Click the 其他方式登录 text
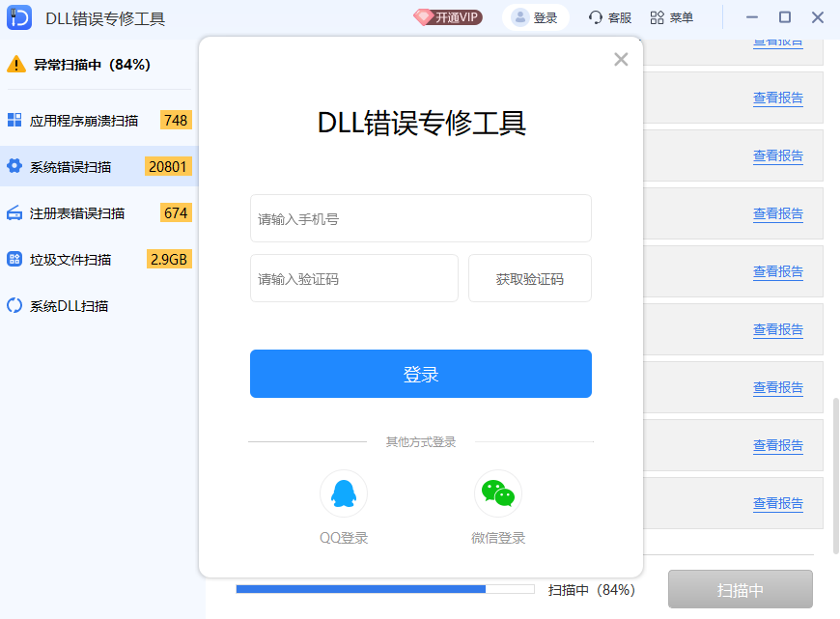The image size is (840, 619). coord(421,441)
